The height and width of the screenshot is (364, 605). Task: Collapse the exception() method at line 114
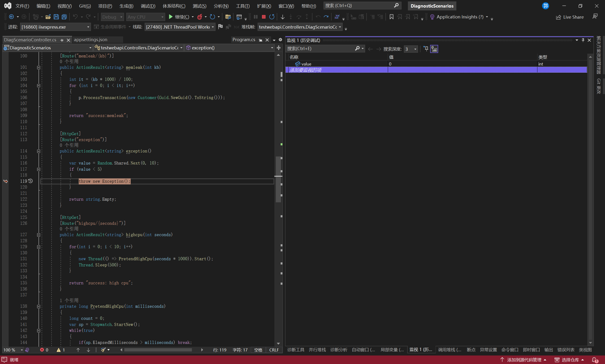tap(39, 151)
